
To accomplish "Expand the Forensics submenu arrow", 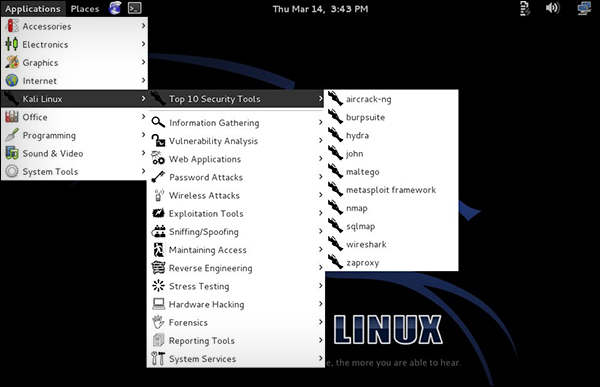I will click(x=320, y=322).
